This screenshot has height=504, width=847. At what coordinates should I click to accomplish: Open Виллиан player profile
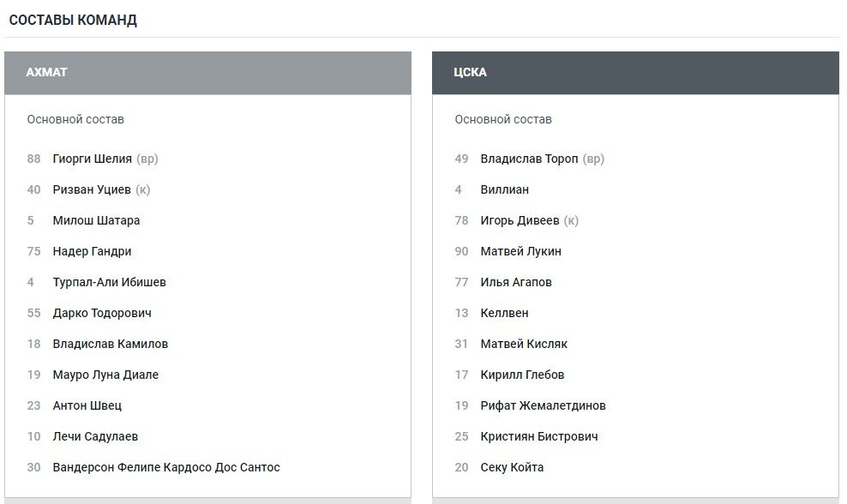point(504,189)
